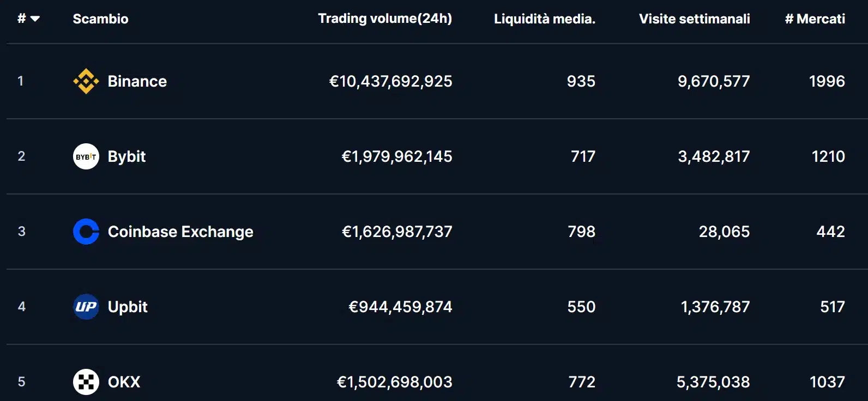Click Binance's trading volume €10,437,692,925

[390, 81]
